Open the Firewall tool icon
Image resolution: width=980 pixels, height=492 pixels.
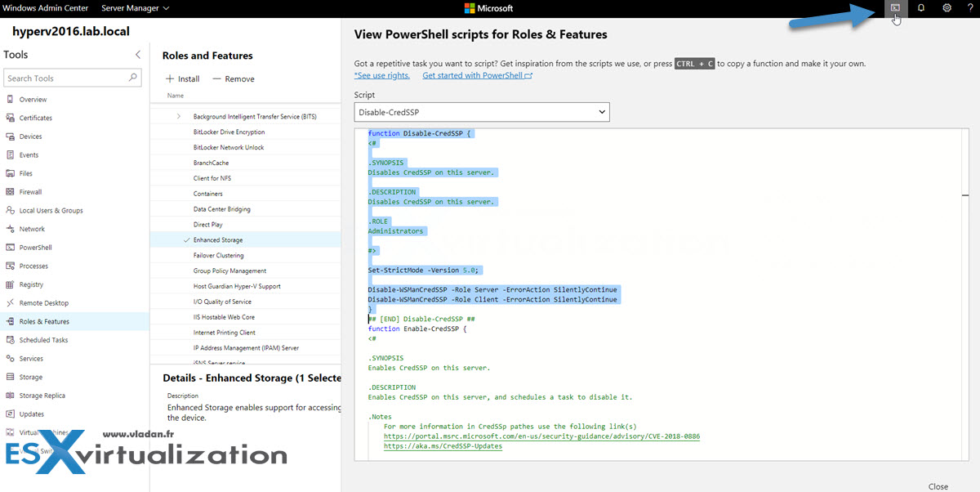(11, 192)
